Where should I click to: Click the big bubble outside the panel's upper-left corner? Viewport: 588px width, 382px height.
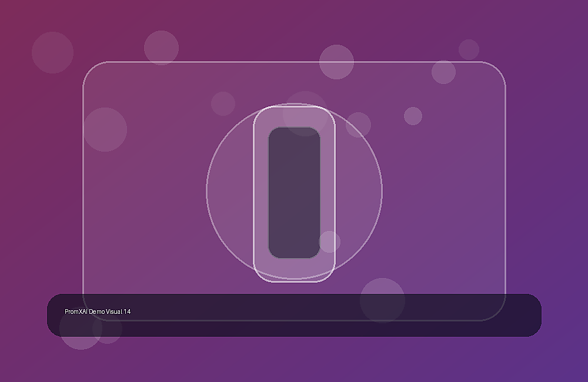[52, 52]
